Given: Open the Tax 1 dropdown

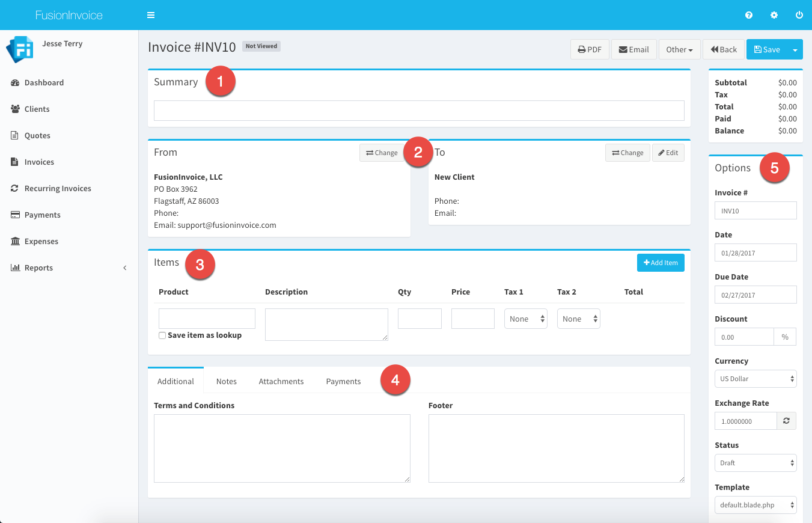Looking at the screenshot, I should [x=525, y=319].
